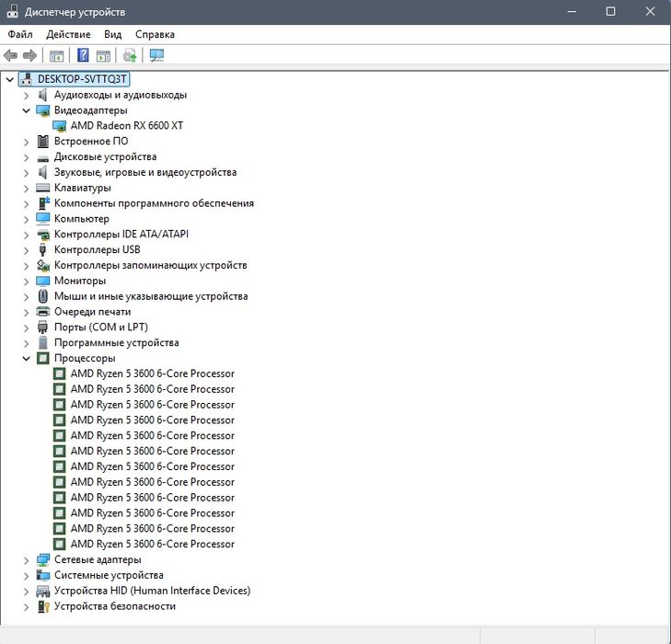Viewport: 671px width, 644px height.
Task: Select Компоненты программного обеспечения label
Action: pyautogui.click(x=154, y=203)
